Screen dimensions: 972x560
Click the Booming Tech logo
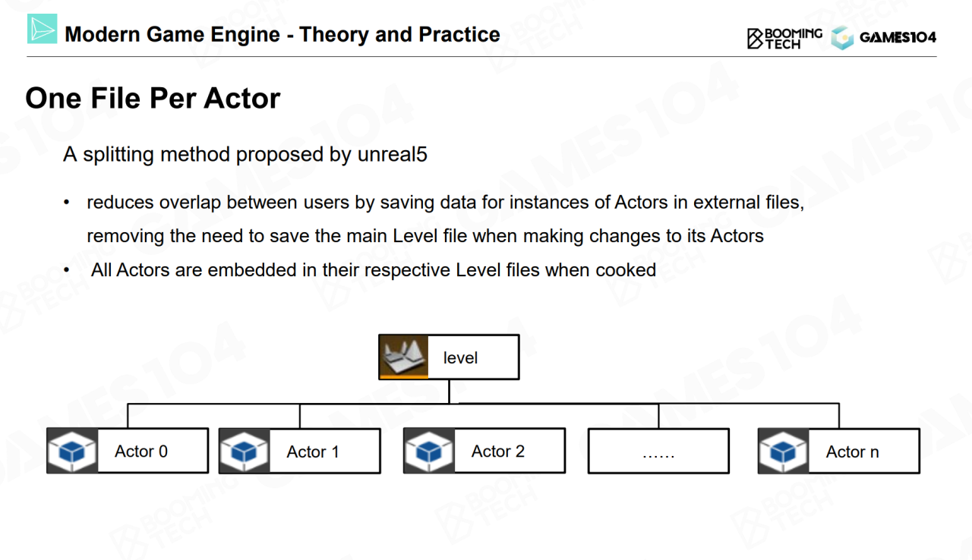click(784, 38)
